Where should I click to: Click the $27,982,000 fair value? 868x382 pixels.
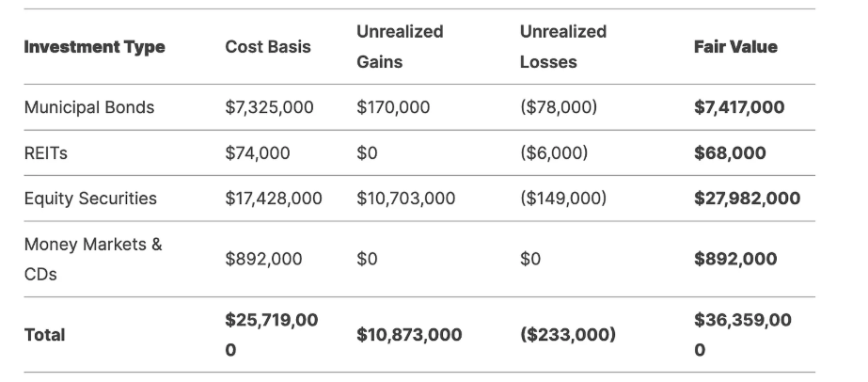point(747,199)
